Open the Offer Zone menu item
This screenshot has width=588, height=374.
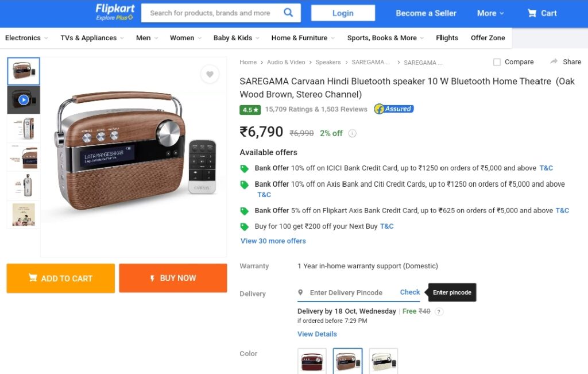coord(488,38)
